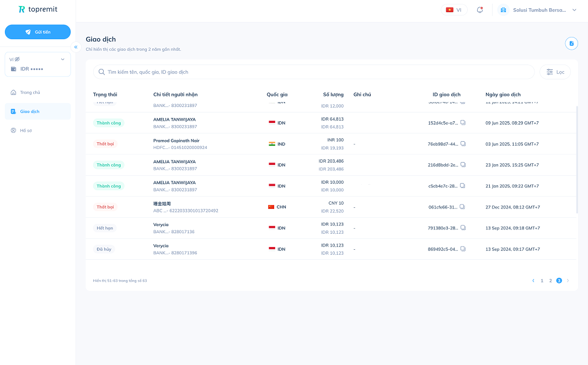Click the topremit logo
The height and width of the screenshot is (365, 588).
click(x=38, y=9)
